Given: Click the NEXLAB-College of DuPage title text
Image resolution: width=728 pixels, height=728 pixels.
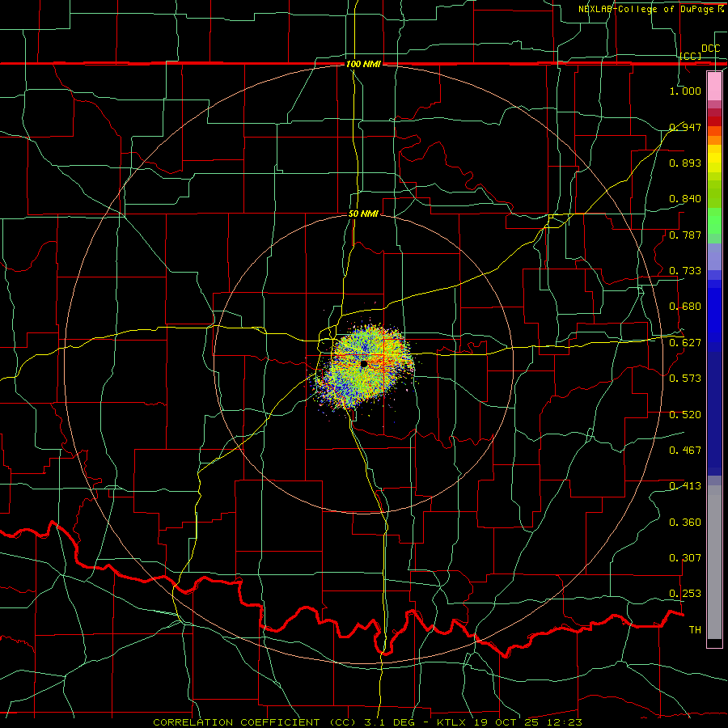Looking at the screenshot, I should coord(651,9).
